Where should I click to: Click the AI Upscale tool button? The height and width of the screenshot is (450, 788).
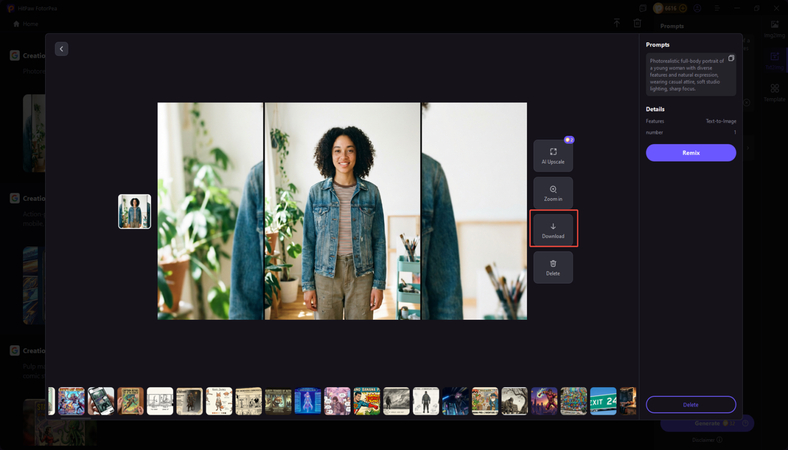click(553, 155)
